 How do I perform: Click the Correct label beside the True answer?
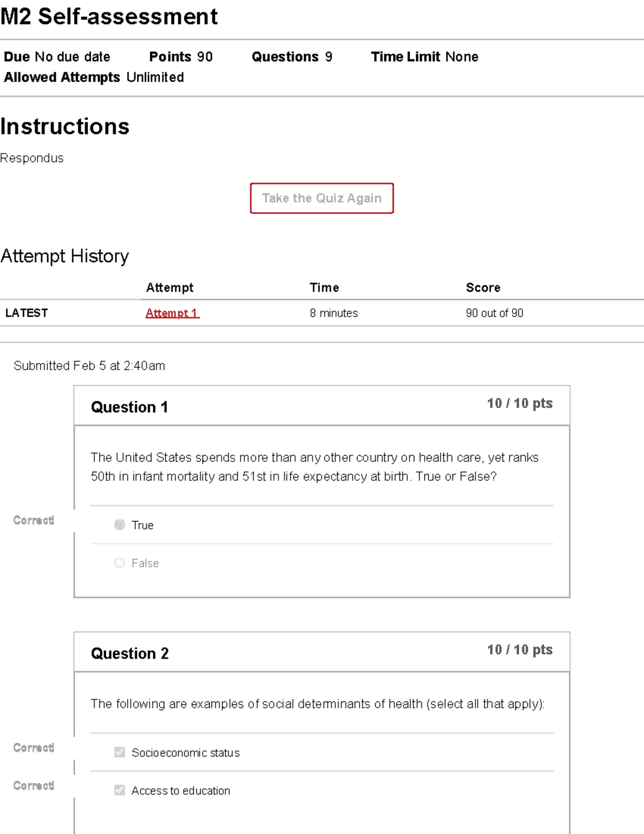(34, 520)
